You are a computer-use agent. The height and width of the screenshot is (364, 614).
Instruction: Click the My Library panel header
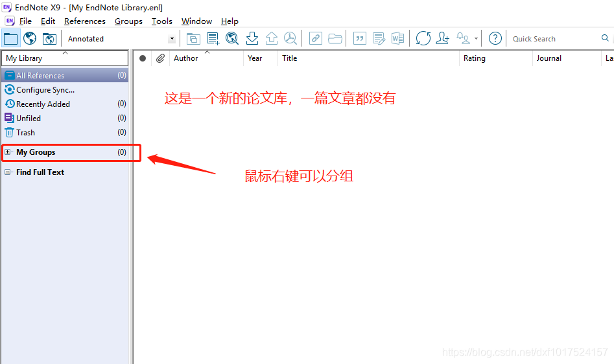(65, 58)
